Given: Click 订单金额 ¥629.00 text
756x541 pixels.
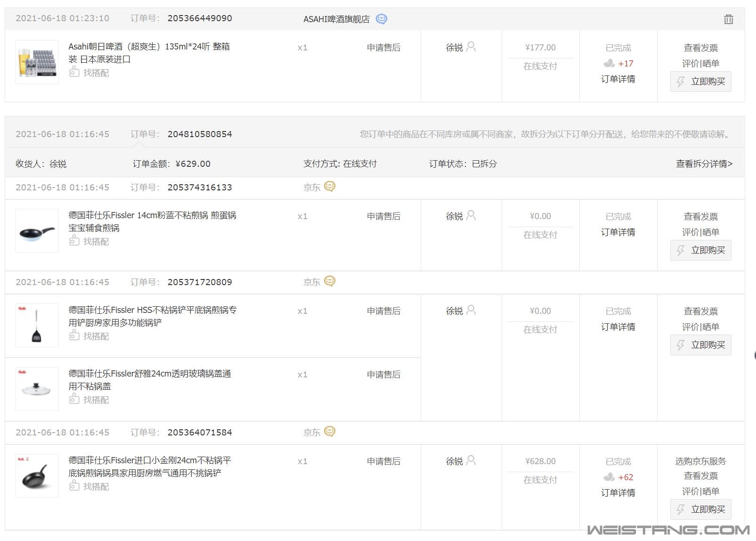Looking at the screenshot, I should point(171,164).
